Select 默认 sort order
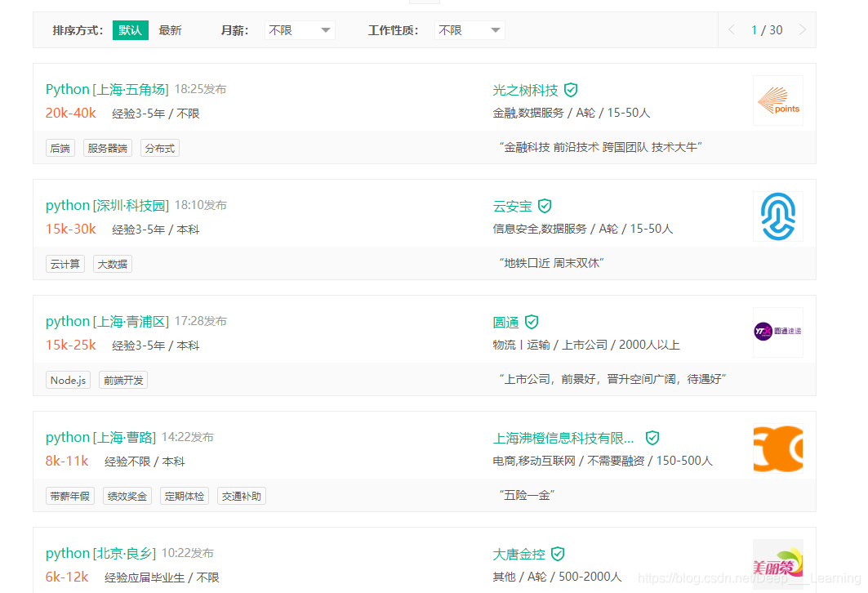The height and width of the screenshot is (593, 868). pyautogui.click(x=130, y=30)
